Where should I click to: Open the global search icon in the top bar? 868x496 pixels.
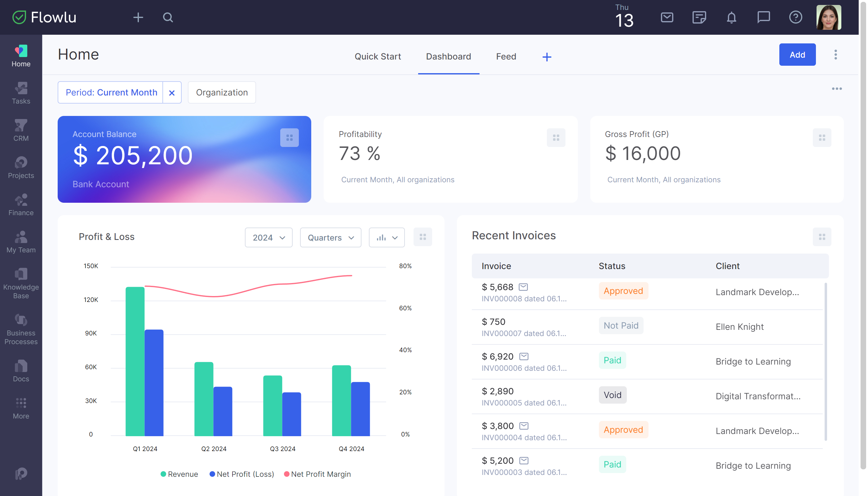[168, 17]
